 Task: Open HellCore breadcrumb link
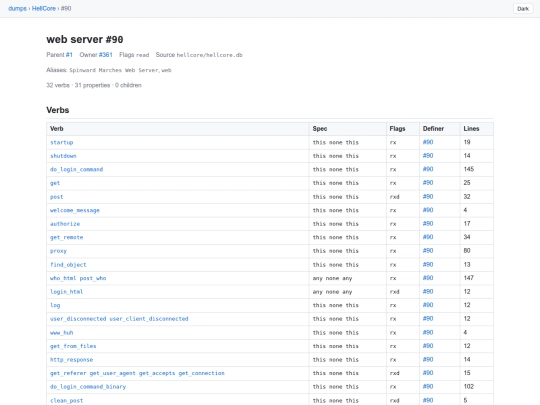pyautogui.click(x=44, y=8)
